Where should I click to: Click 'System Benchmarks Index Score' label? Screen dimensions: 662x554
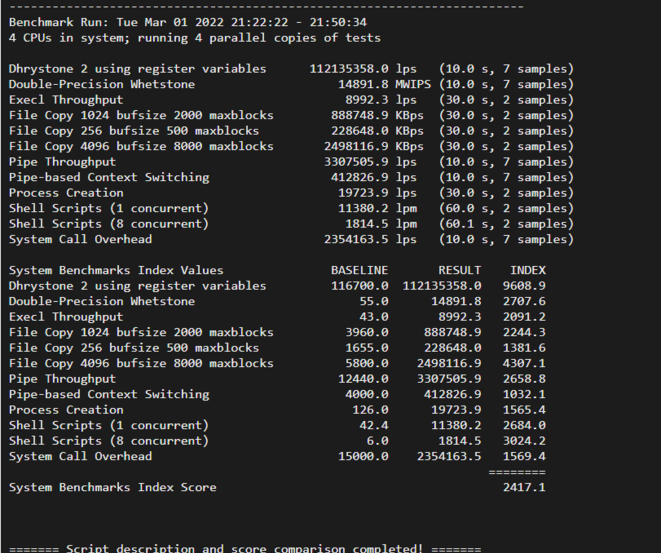point(112,488)
